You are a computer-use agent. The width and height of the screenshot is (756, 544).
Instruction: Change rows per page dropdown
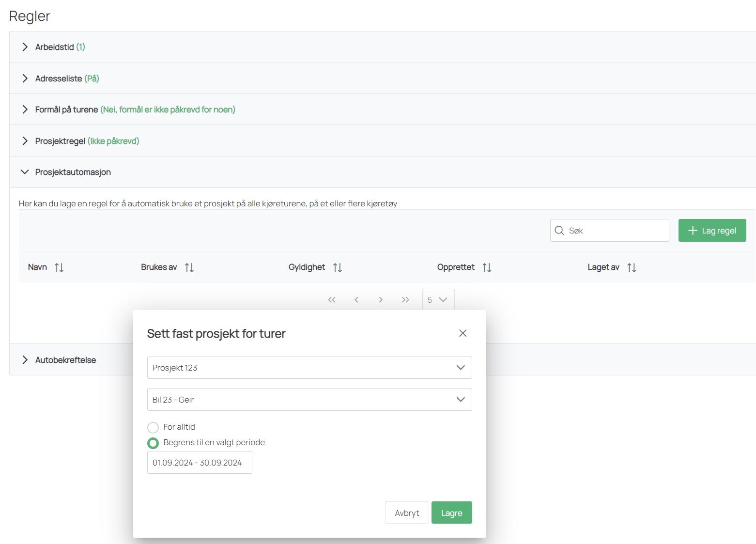438,300
